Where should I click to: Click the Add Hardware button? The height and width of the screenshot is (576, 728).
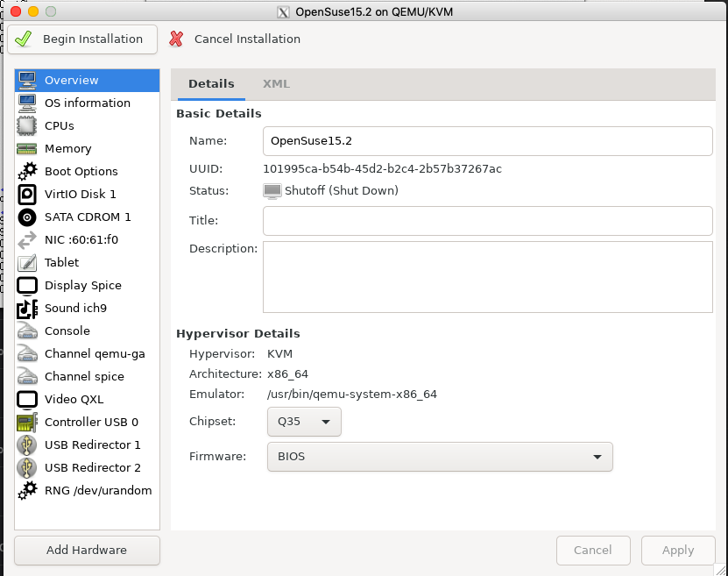[x=88, y=551]
